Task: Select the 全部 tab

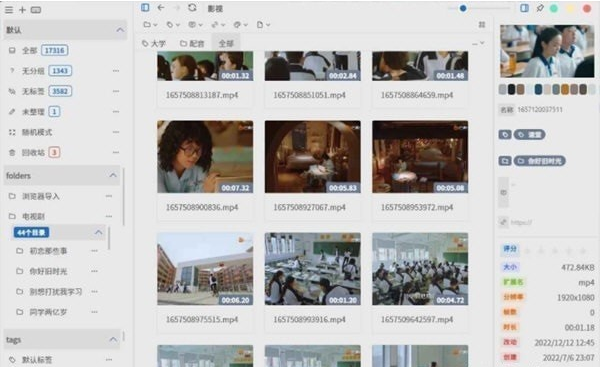Action: 226,43
